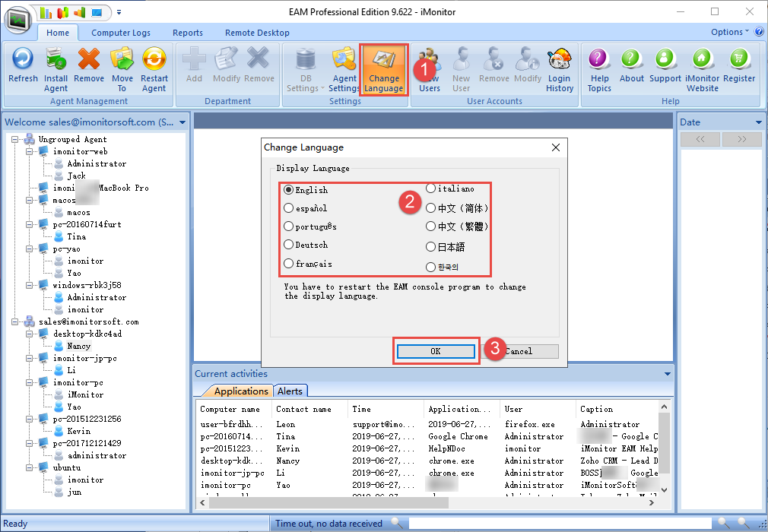Image resolution: width=768 pixels, height=532 pixels.
Task: Collapse the sales@imonitorsoft.com group node
Action: (14, 321)
